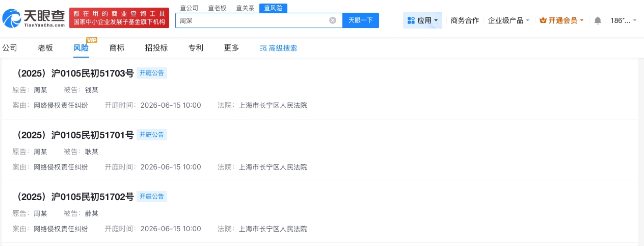The height and width of the screenshot is (246, 644).
Task: Switch to 查公司 search tab
Action: click(x=190, y=8)
